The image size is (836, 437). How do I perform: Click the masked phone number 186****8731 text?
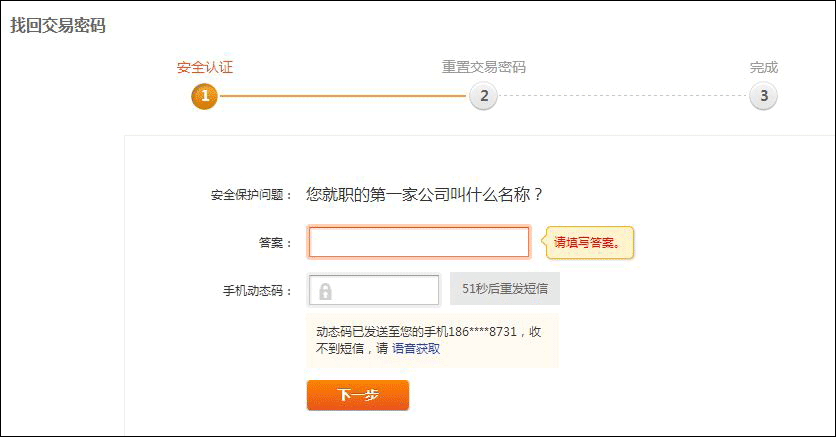[x=482, y=331]
